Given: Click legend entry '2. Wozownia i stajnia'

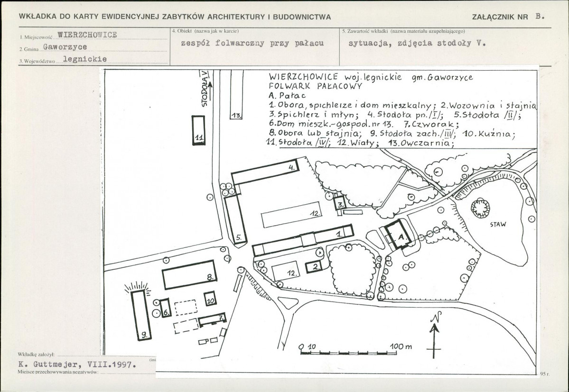Looking at the screenshot, I should (488, 106).
